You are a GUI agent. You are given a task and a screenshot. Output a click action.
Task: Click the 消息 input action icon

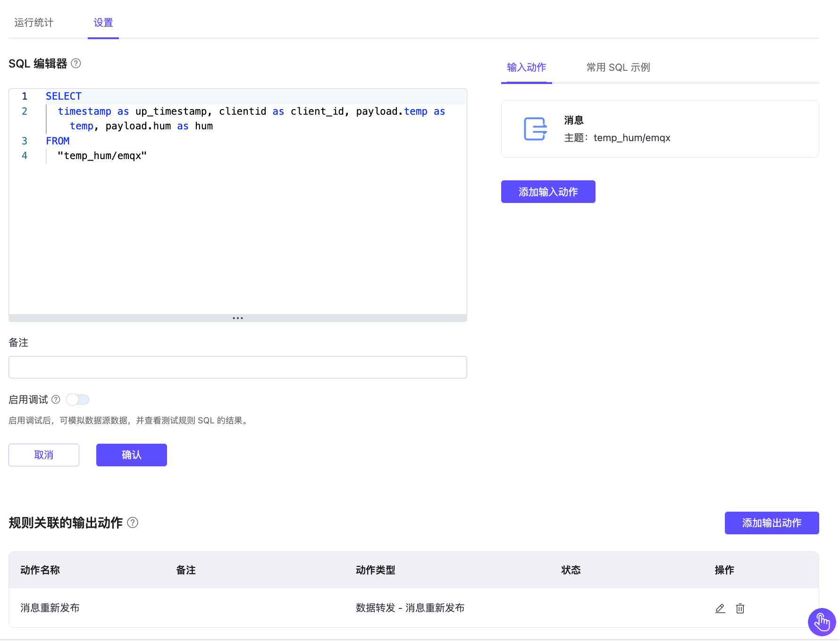click(x=535, y=129)
